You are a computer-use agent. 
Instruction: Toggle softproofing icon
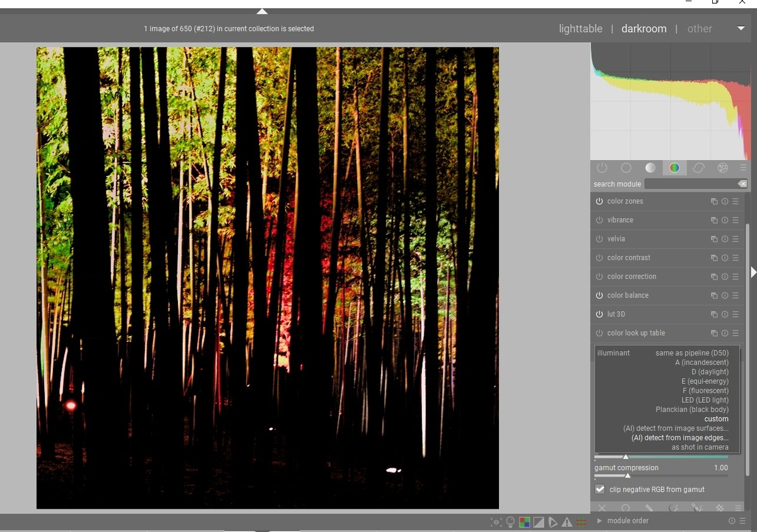pos(553,522)
